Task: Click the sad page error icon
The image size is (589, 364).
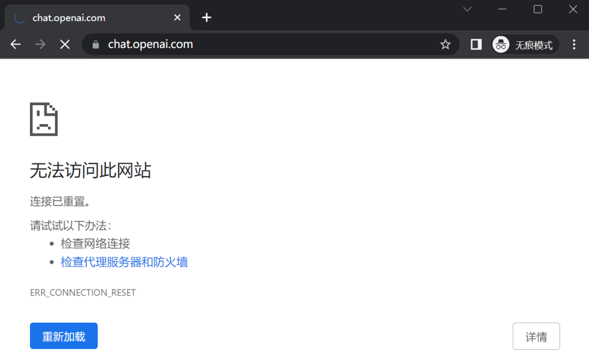Action: [x=44, y=119]
